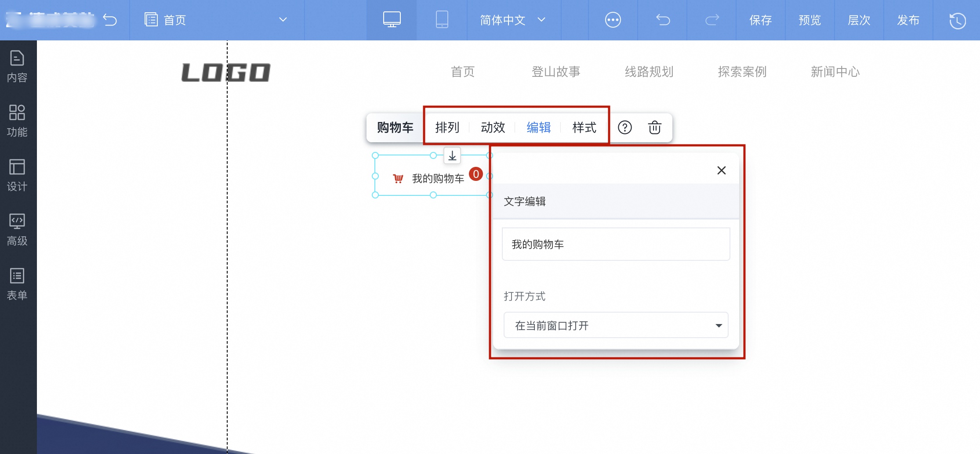
Task: Open the 在当前窗口打开 open-mode dropdown
Action: pos(616,325)
